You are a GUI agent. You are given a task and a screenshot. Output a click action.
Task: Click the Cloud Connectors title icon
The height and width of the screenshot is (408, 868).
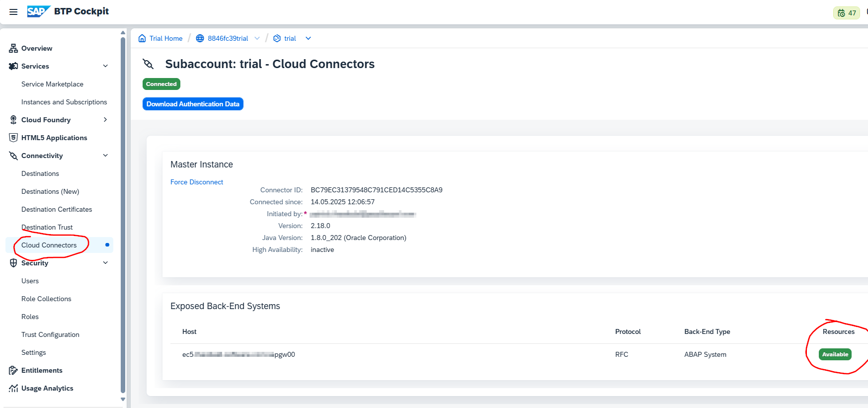pyautogui.click(x=148, y=64)
